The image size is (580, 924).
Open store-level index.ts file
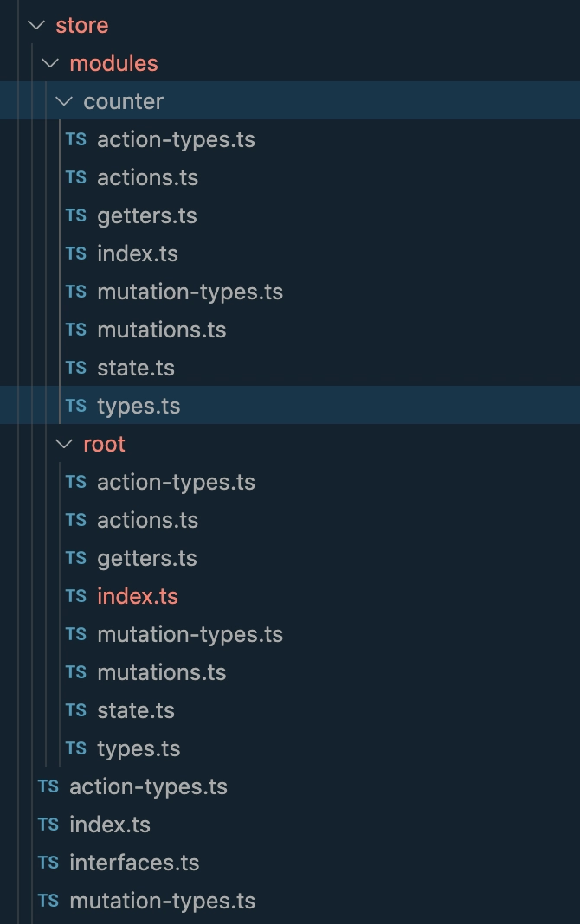point(110,825)
